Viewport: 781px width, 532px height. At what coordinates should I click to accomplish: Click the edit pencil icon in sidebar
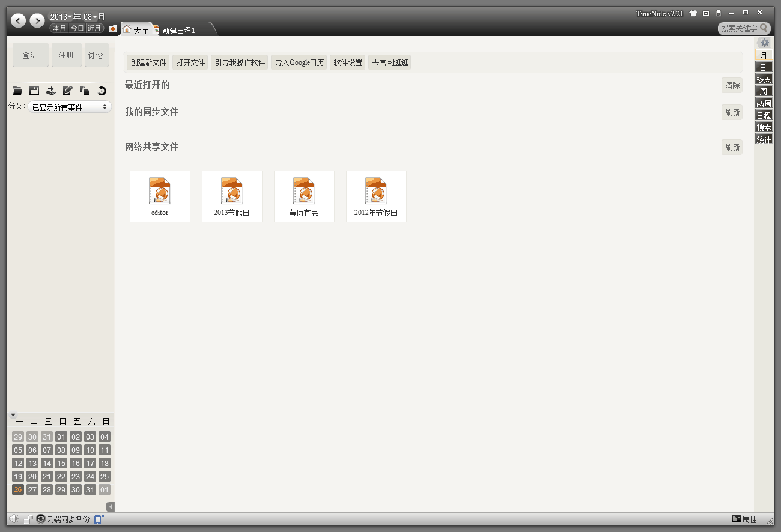click(x=68, y=91)
